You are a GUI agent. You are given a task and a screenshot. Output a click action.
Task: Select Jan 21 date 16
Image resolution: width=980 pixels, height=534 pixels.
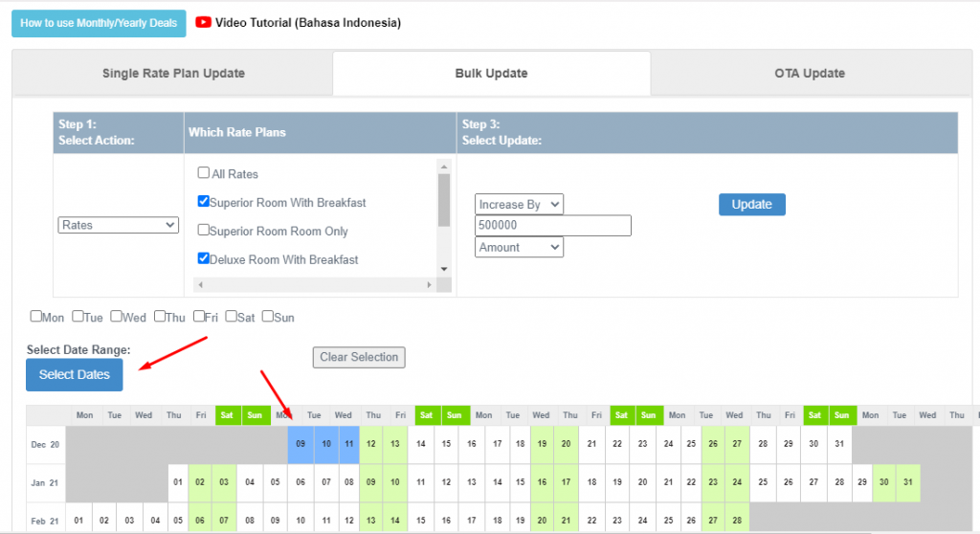point(542,482)
